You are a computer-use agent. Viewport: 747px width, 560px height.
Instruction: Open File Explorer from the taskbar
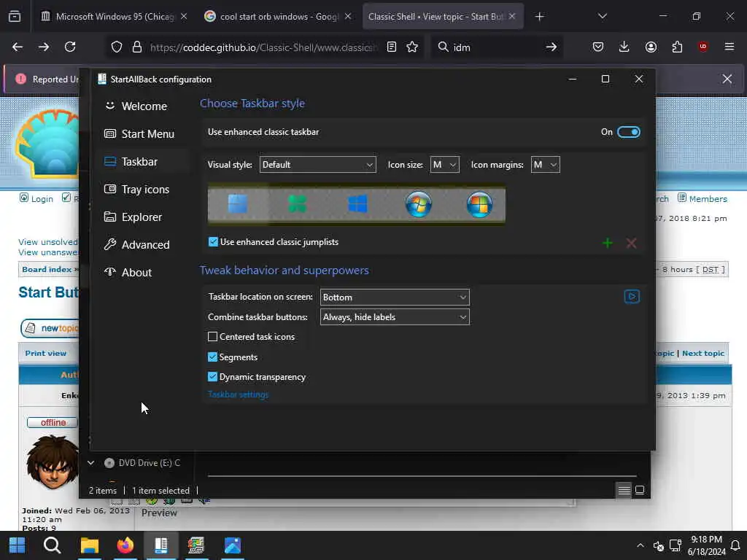[89, 545]
